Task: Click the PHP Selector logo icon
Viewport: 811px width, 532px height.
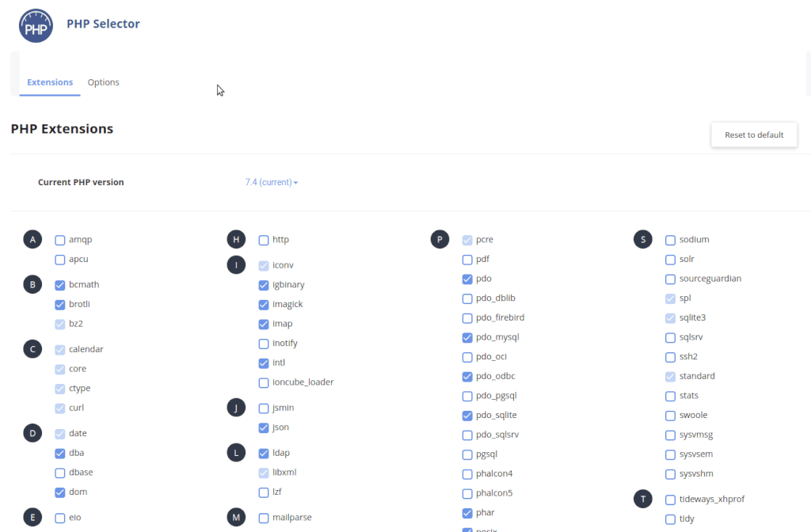Action: 36,25
